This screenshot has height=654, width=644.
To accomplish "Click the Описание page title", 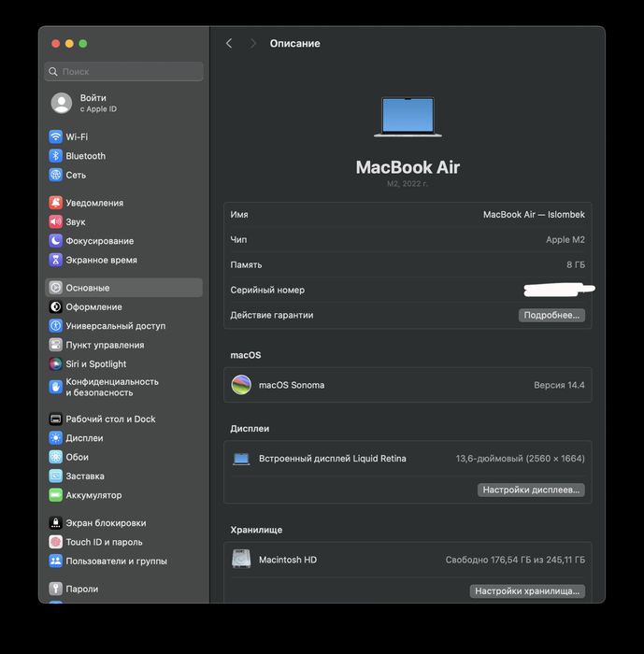I will click(x=294, y=43).
